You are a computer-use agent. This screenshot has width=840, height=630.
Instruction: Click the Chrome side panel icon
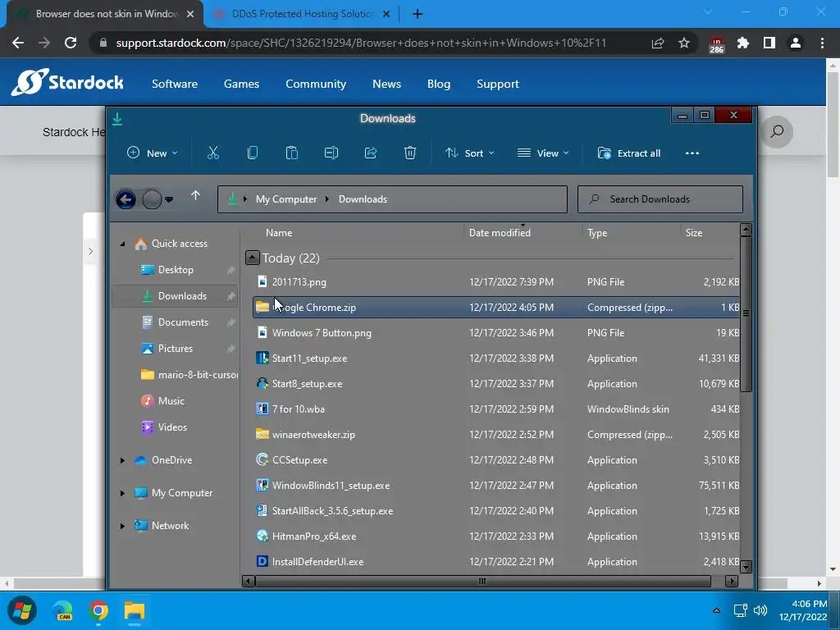tap(769, 43)
